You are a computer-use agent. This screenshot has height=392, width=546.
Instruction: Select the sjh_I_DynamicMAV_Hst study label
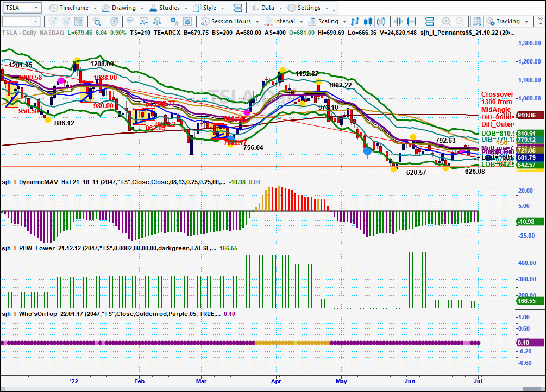pos(114,182)
